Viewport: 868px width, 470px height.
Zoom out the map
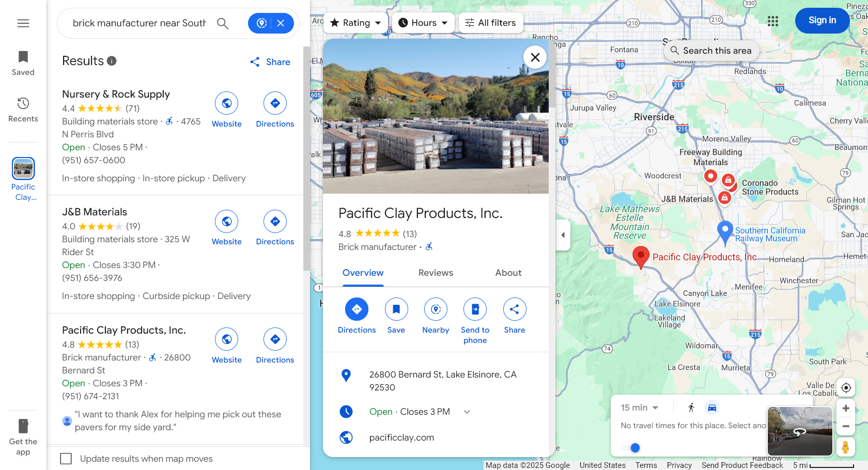(x=846, y=427)
